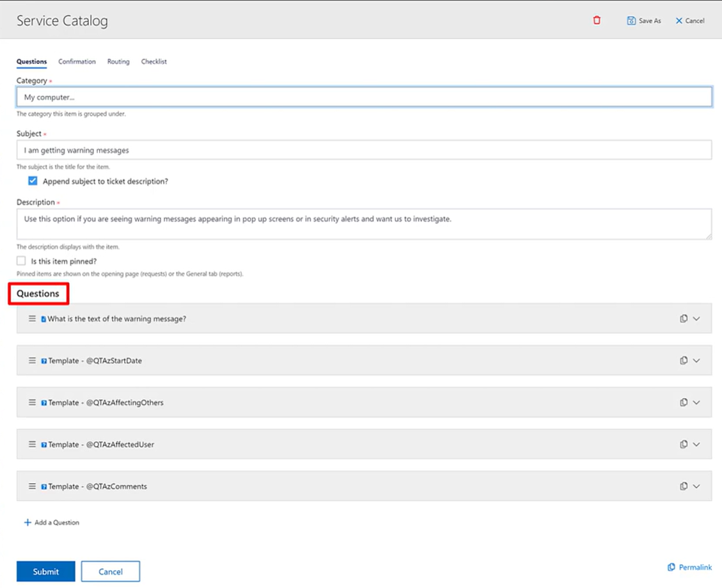Check the Is this item pinned box
Image resolution: width=722 pixels, height=588 pixels.
(21, 261)
